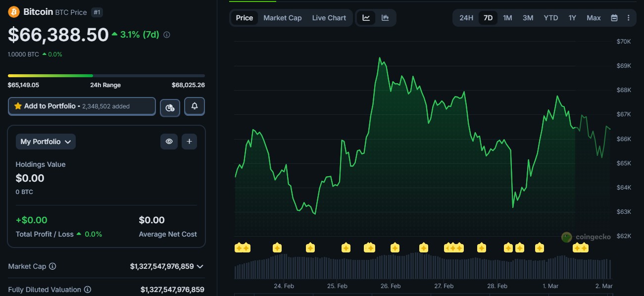The image size is (644, 296).
Task: Click the news marker between 26. and 27. Feb
Action: [x=424, y=247]
